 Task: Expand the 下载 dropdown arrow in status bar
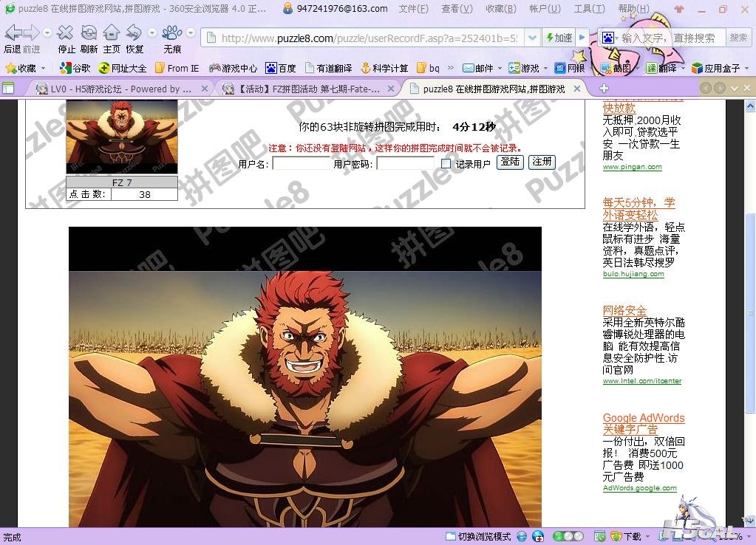(647, 536)
